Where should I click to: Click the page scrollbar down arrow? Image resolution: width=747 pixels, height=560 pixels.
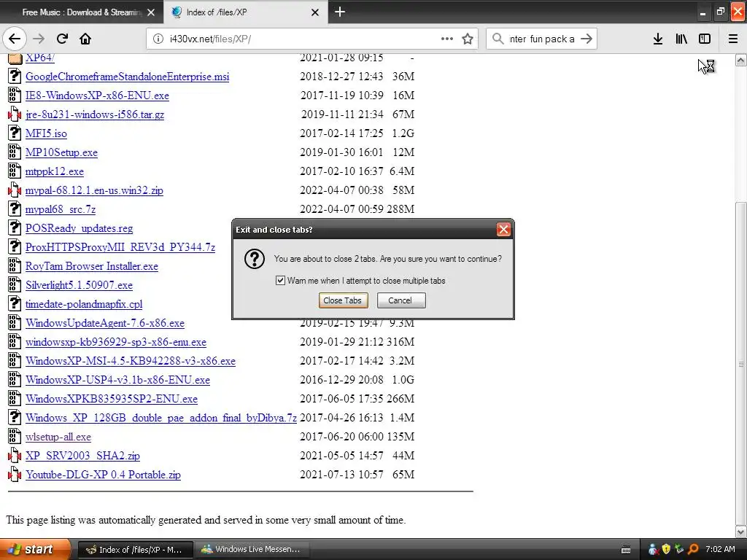pyautogui.click(x=741, y=532)
